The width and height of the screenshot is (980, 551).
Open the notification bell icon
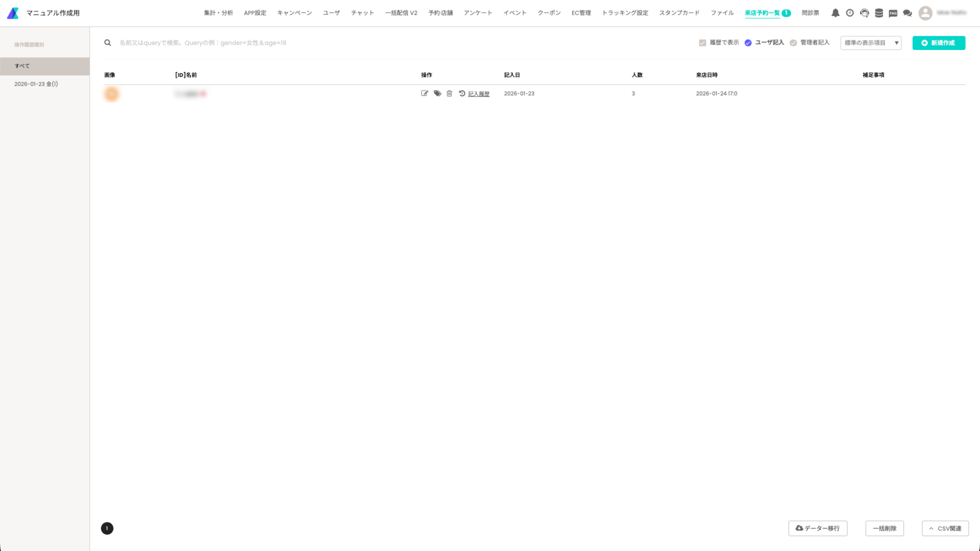click(835, 13)
